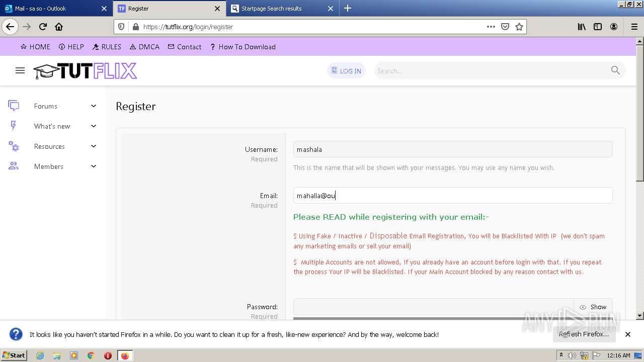Screen dimensions: 644x362
Task: Open How To Download link
Action: [243, 47]
